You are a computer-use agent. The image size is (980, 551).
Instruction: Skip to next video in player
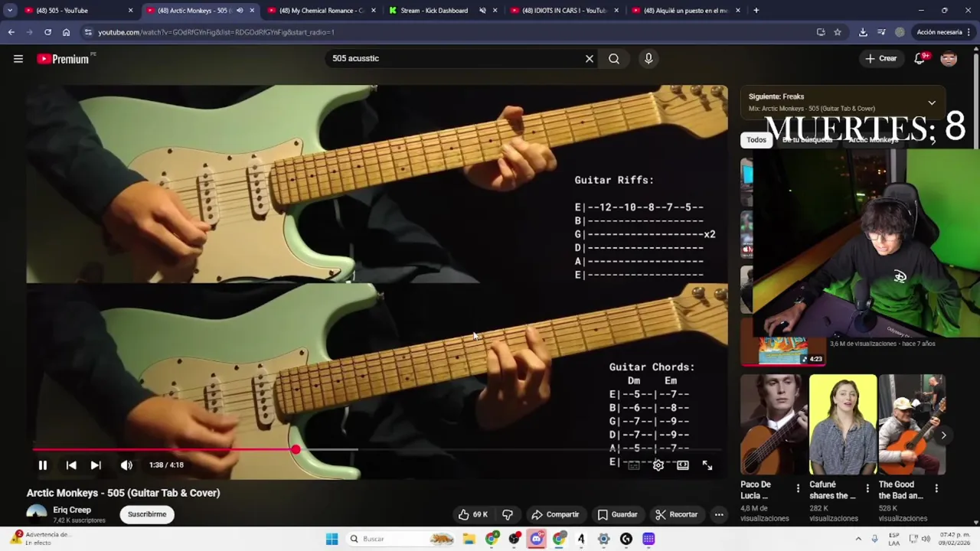tap(96, 465)
